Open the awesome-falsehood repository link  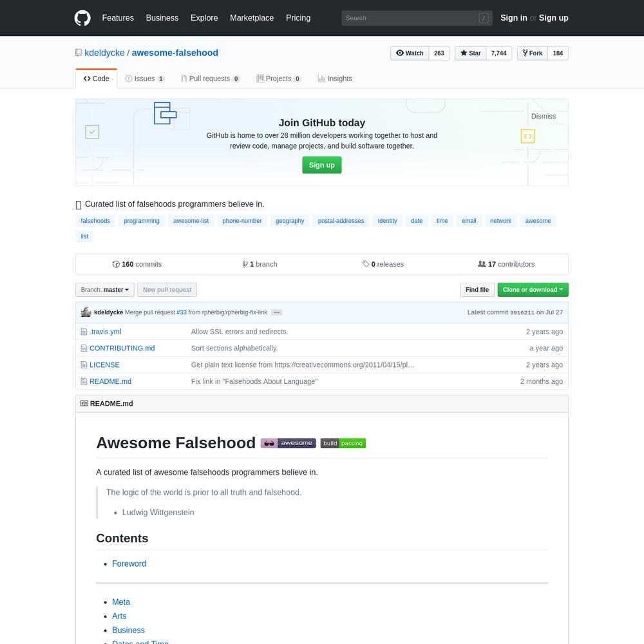point(175,53)
